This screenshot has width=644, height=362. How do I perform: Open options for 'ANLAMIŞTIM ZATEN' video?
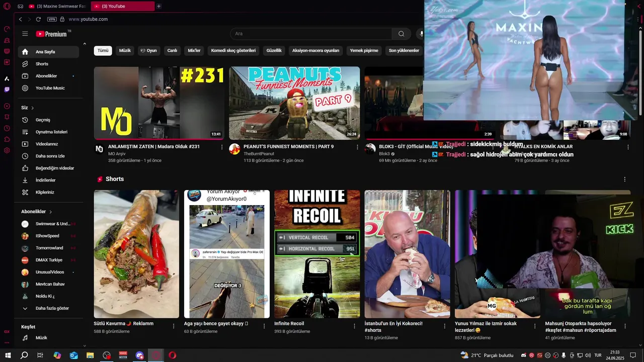click(222, 147)
